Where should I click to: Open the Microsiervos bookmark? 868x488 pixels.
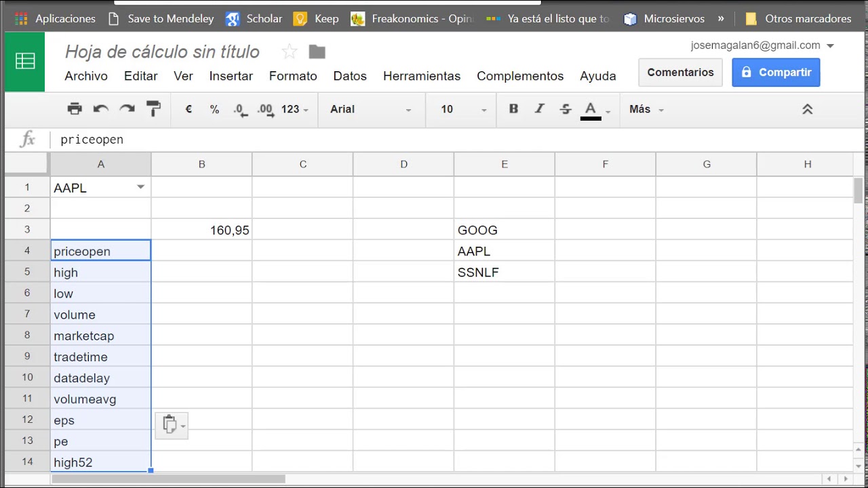coord(665,19)
